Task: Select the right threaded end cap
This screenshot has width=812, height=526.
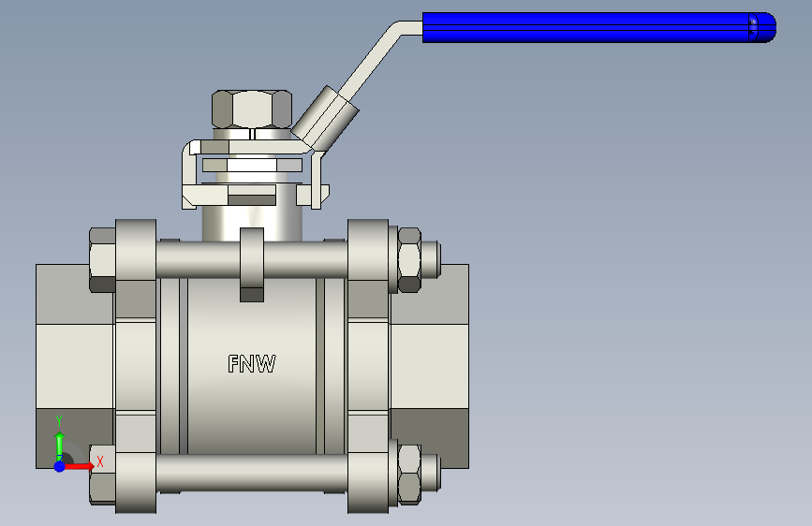Action: [429, 367]
